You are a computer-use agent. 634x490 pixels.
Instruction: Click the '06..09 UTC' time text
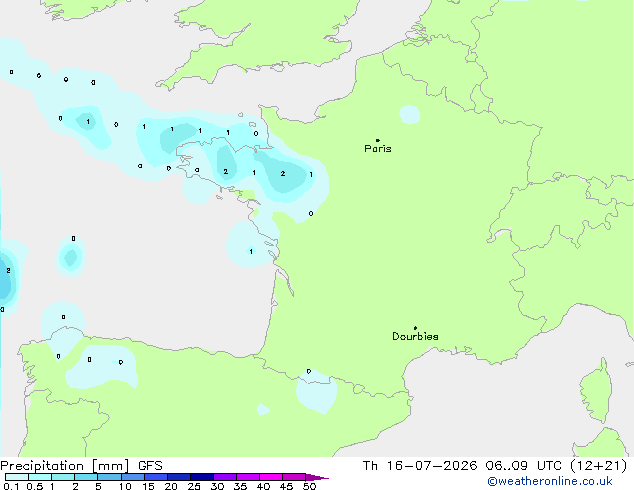point(524,466)
